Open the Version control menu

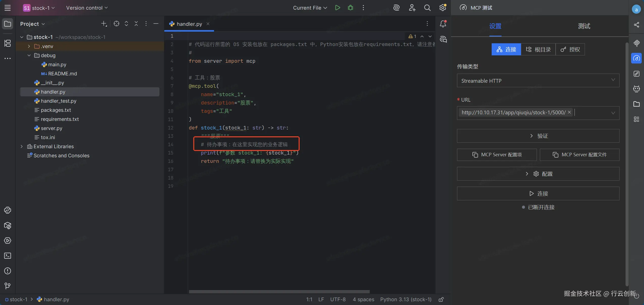pyautogui.click(x=87, y=8)
